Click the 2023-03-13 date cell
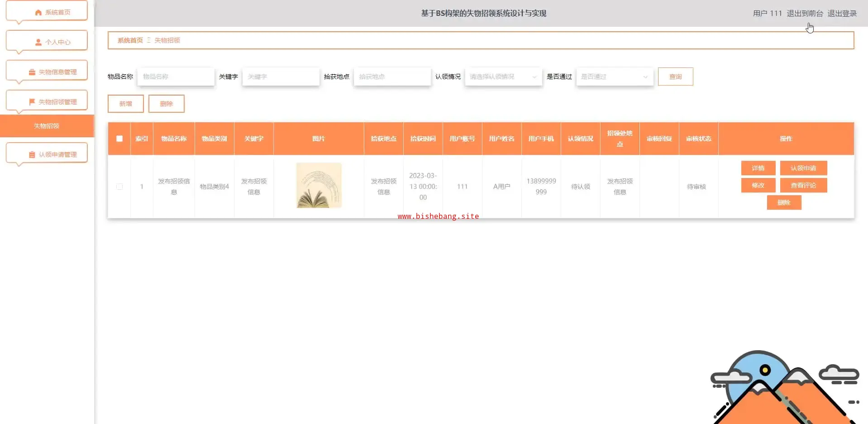 pos(423,187)
